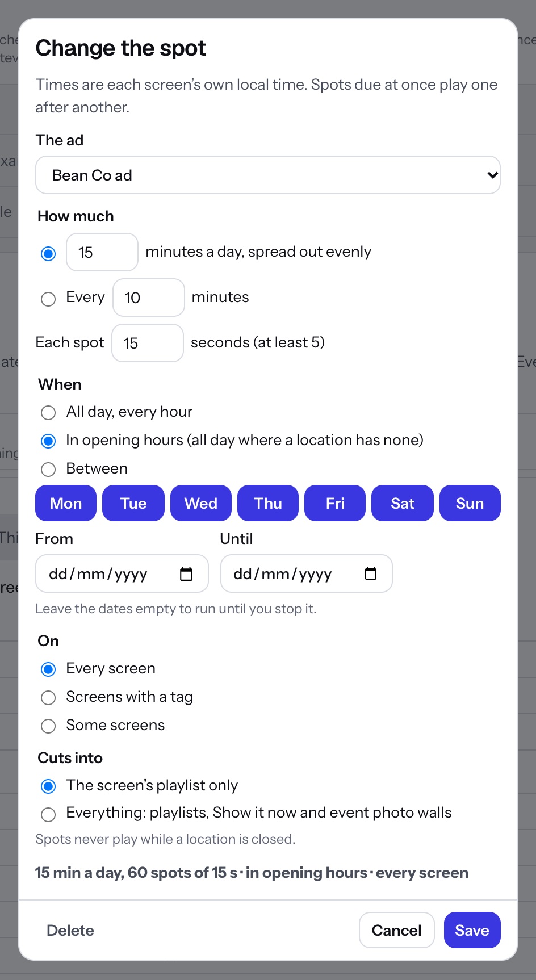536x980 pixels.
Task: Click the minutes a day input field
Action: click(x=102, y=252)
